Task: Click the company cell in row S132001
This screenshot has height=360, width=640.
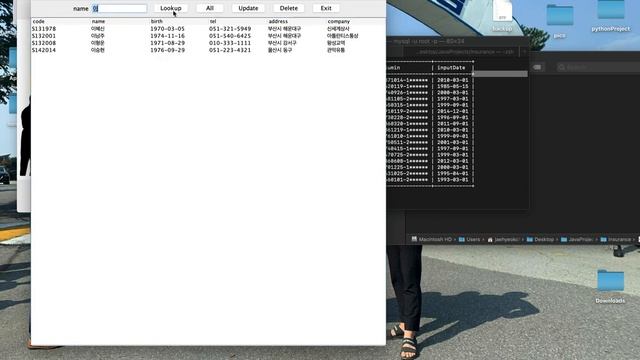Action: click(x=342, y=36)
